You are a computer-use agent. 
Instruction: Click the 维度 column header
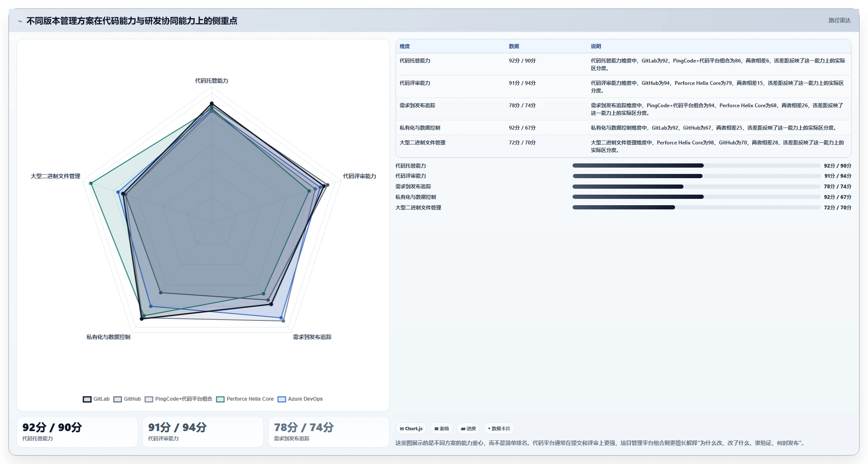[405, 46]
